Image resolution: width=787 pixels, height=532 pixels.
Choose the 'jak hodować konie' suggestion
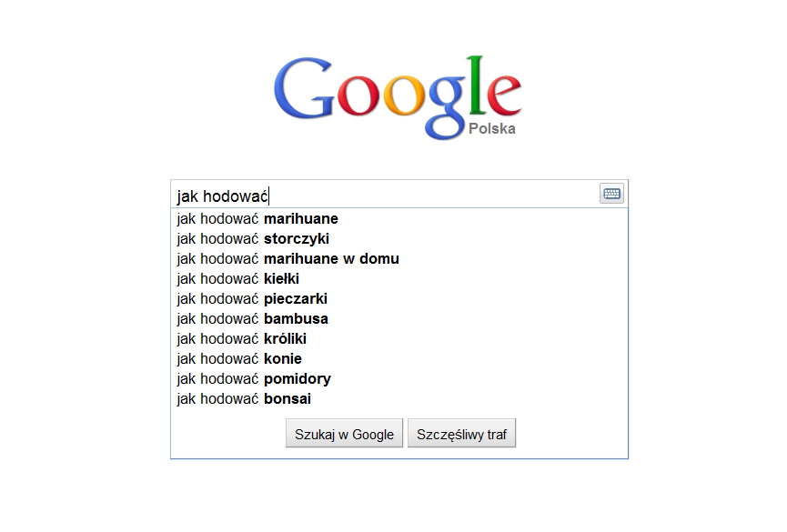pyautogui.click(x=399, y=359)
